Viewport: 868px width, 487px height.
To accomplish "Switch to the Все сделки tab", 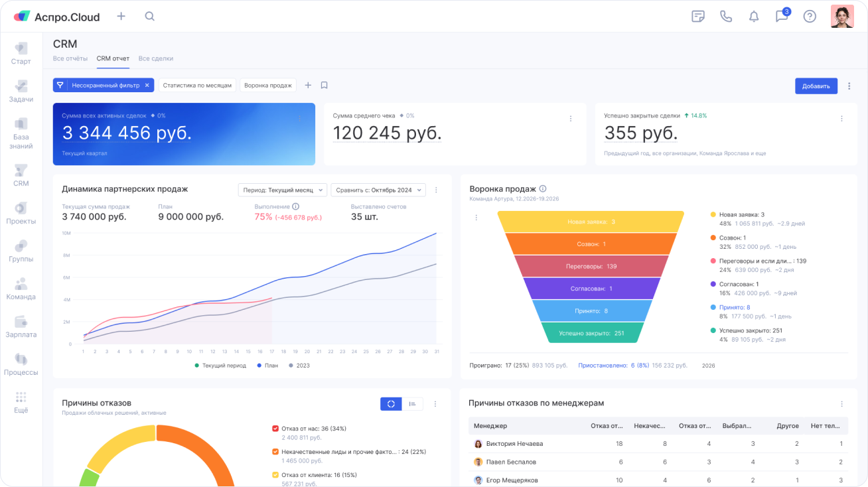I will (x=156, y=58).
